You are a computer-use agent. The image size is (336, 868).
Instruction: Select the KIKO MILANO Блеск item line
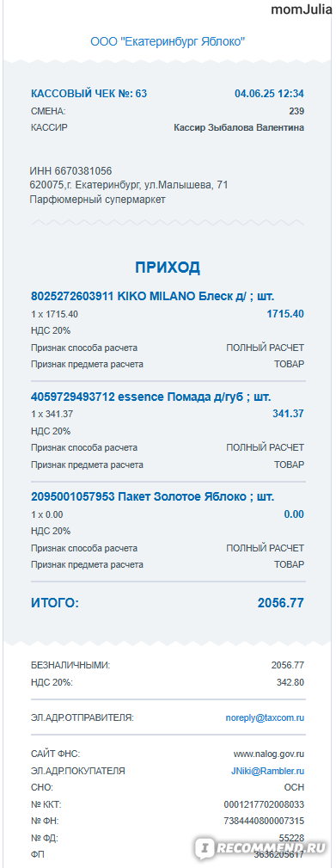152,296
